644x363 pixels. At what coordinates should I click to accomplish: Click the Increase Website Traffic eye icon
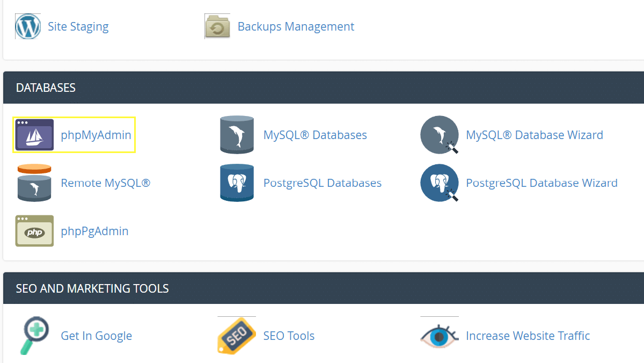[440, 336]
